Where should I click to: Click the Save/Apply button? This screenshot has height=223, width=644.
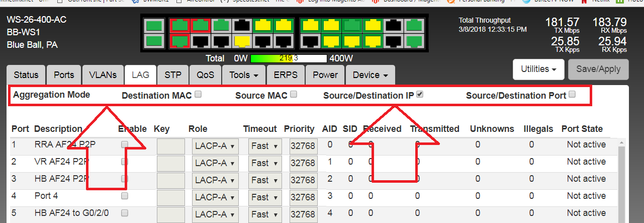tap(598, 69)
